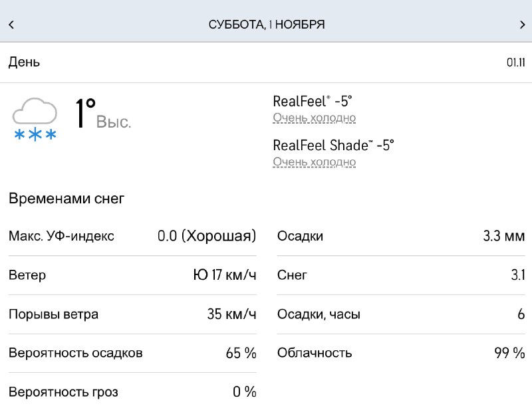Screen dimensions: 532x418
Task: Click the 'Осадки' 3.3 мм row
Action: coord(400,236)
